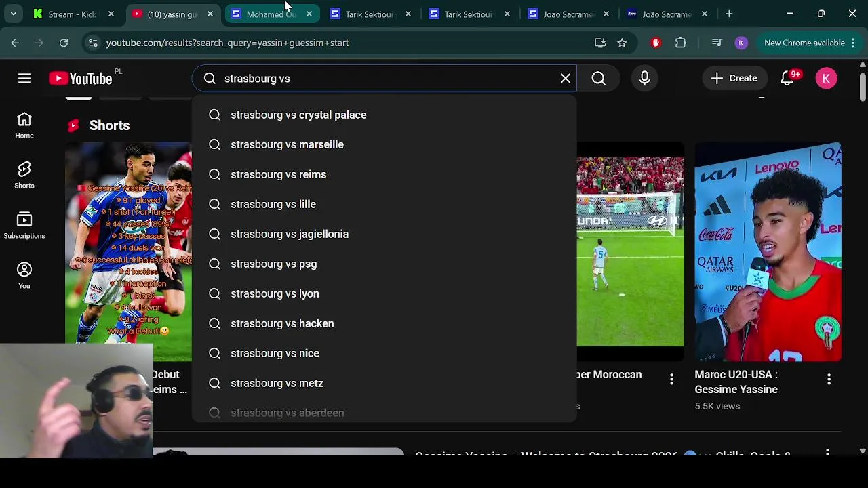Viewport: 868px width, 488px height.
Task: Close the Stream - Kick tab
Action: tap(111, 14)
